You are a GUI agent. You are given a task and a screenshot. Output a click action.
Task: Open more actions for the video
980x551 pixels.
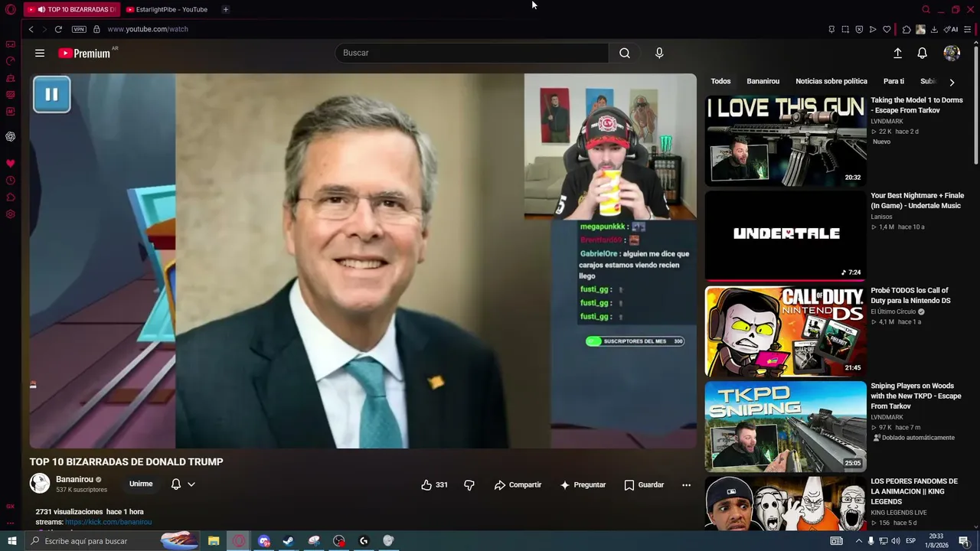(686, 485)
